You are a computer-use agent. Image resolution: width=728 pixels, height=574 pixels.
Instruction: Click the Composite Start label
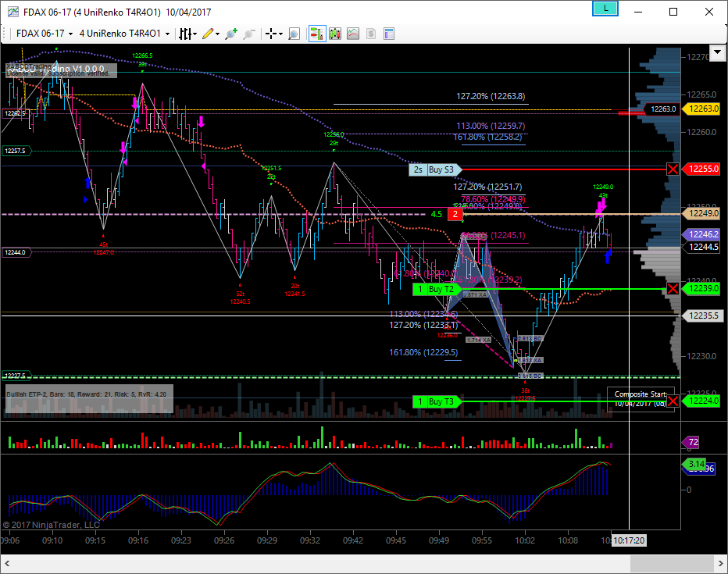point(641,394)
